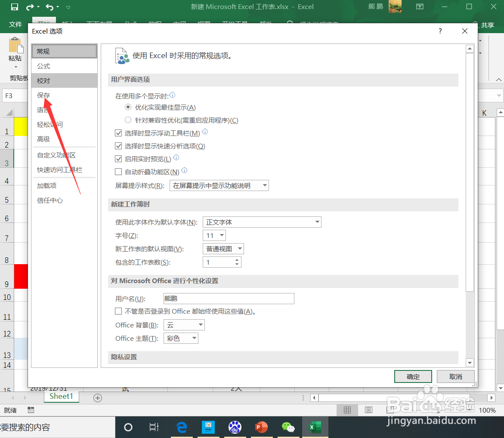Viewport: 504px width, 438px height.
Task: Open default font 正文字体 dropdown
Action: tap(262, 222)
